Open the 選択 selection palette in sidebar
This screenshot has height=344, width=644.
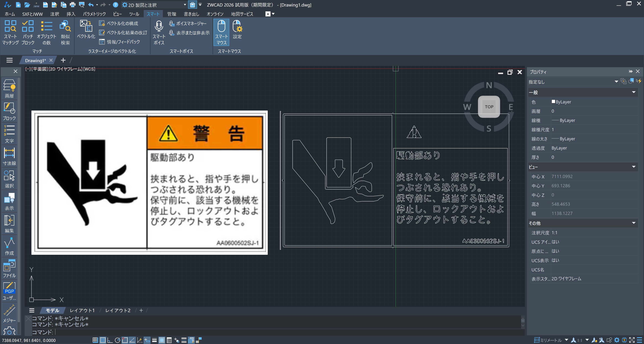(10, 179)
